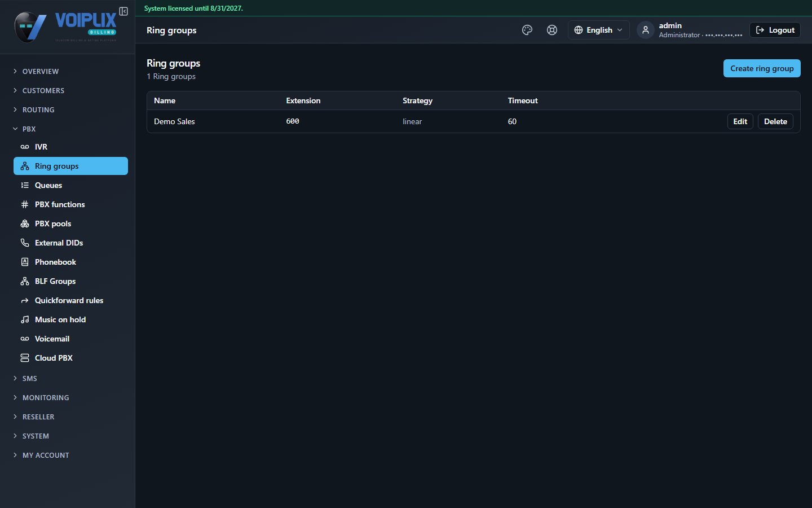Click the BLF Groups network icon

coord(25,281)
